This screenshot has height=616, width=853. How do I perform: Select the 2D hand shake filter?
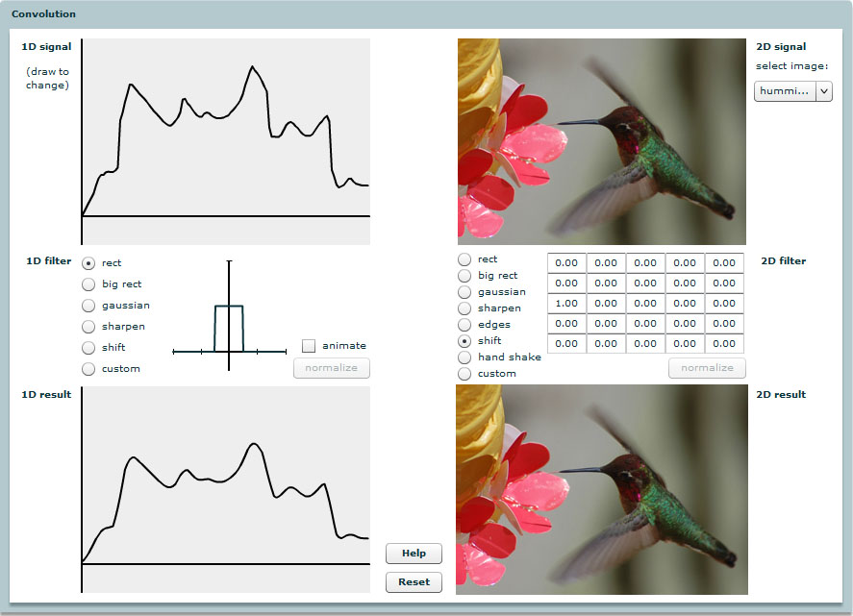(x=465, y=357)
